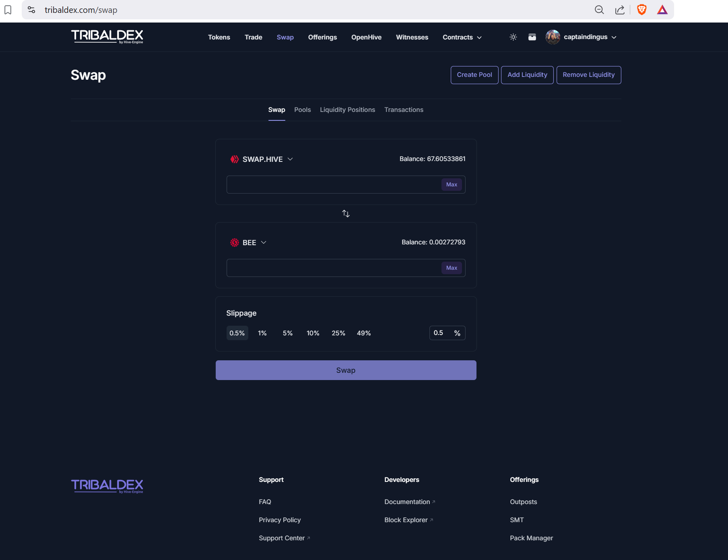Click Max for BEE amount
The width and height of the screenshot is (728, 560).
pos(452,268)
